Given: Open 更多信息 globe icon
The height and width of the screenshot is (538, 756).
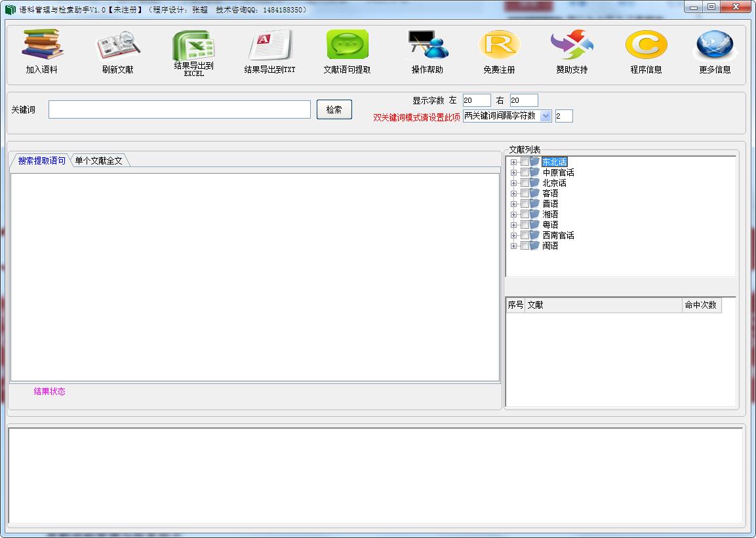Looking at the screenshot, I should [x=715, y=45].
